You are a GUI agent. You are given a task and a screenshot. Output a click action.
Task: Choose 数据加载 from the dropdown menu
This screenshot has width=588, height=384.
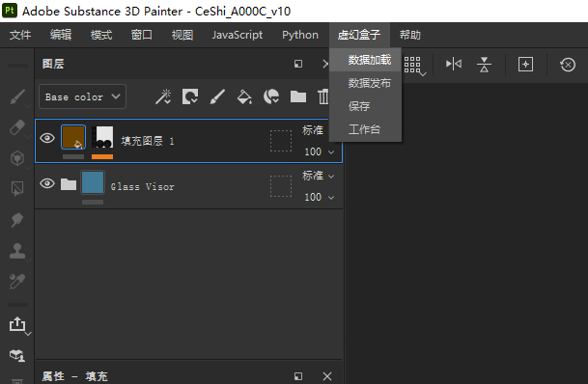pyautogui.click(x=365, y=60)
